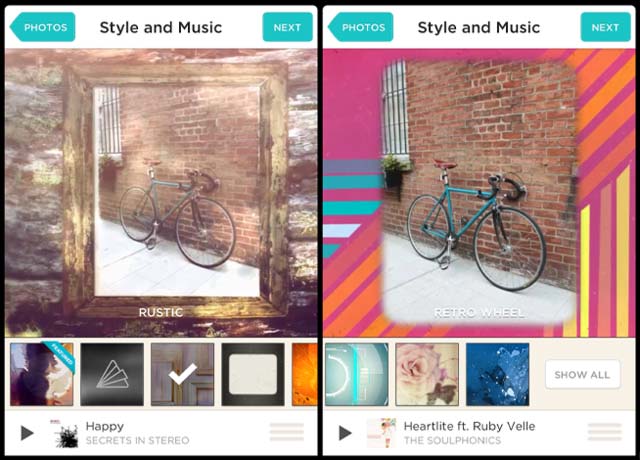Tap the Rustic framed bicycle preview
Image resolution: width=640 pixels, height=460 pixels.
click(x=161, y=193)
